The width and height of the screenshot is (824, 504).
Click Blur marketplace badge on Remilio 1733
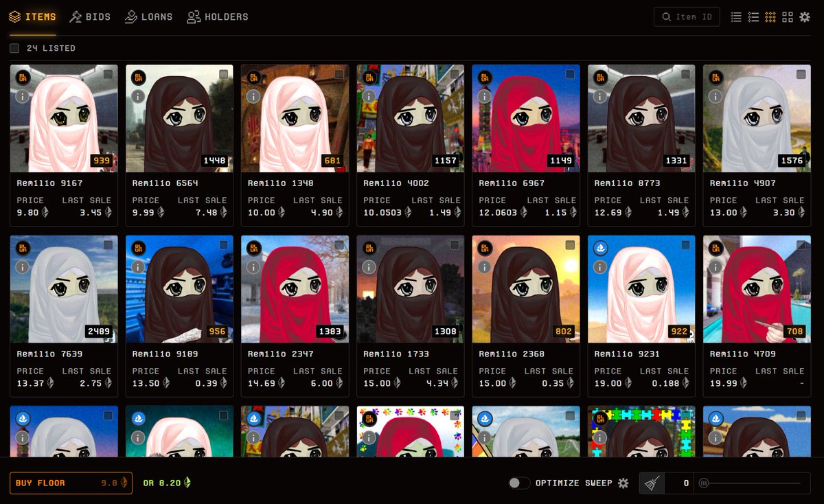369,248
